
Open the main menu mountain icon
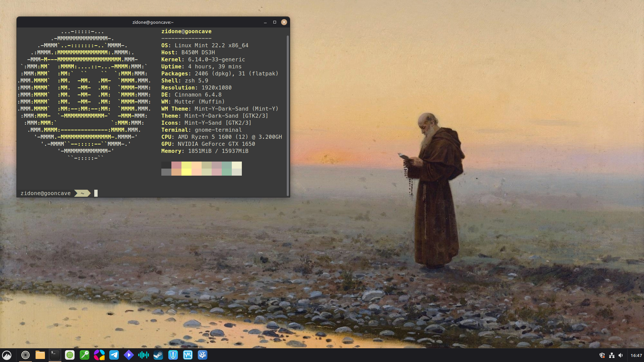click(7, 355)
